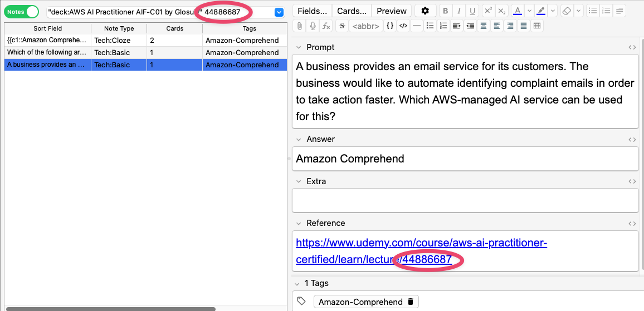Open the udemy.com lecture link
Image resolution: width=644 pixels, height=311 pixels.
click(421, 251)
